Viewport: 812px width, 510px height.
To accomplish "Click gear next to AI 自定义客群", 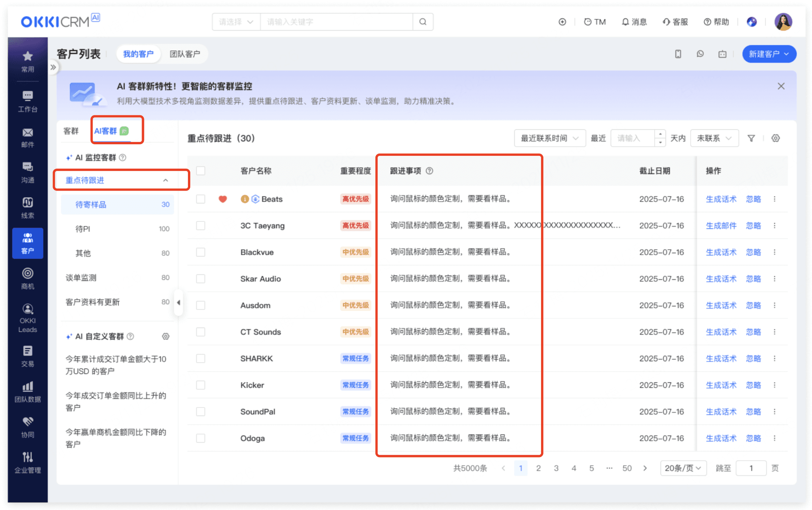I will point(166,336).
